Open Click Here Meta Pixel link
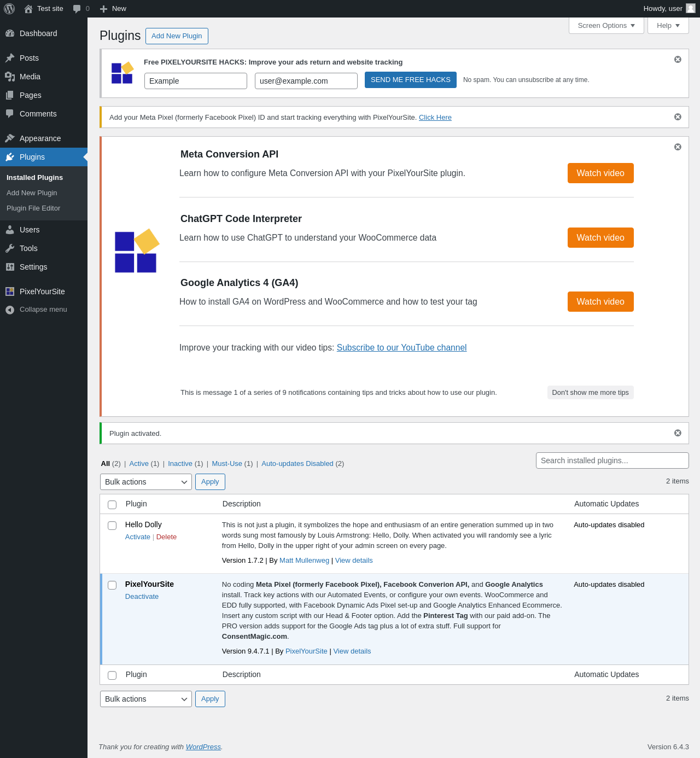This screenshot has width=700, height=758. coord(435,117)
